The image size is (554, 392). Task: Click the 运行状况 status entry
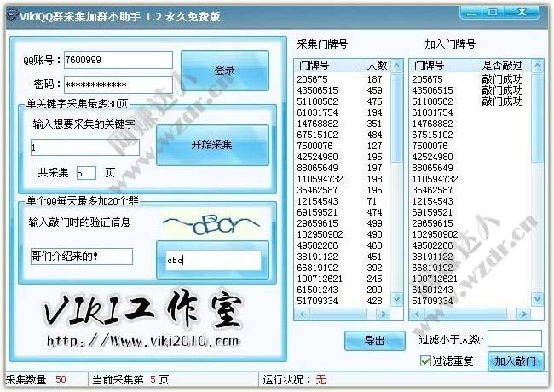294,379
